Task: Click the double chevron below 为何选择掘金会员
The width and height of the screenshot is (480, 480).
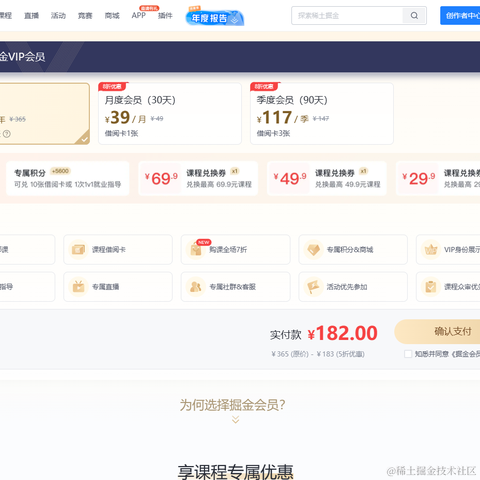Action: coord(235,419)
